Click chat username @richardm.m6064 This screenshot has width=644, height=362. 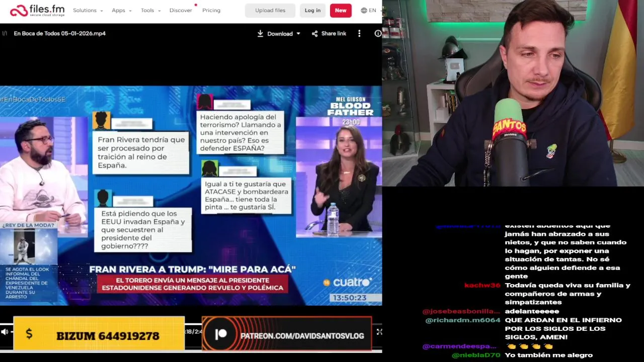point(463,320)
